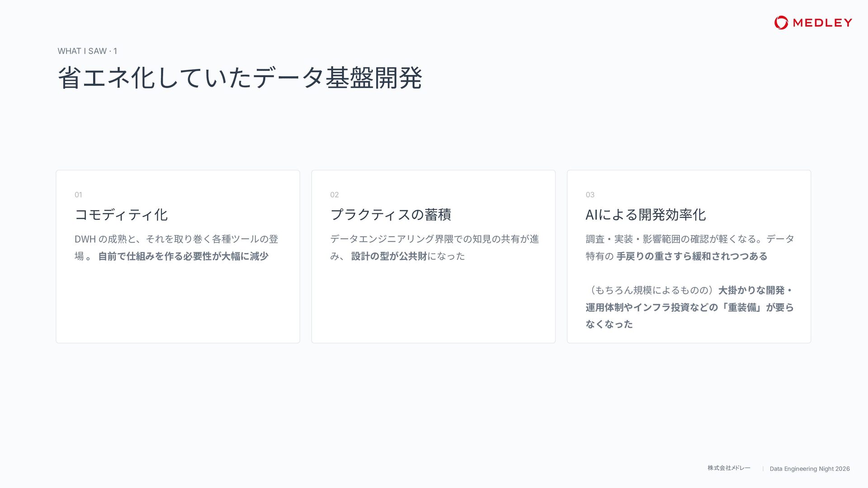
Task: Click the 株式会社メドレー footer text
Action: [x=729, y=468]
